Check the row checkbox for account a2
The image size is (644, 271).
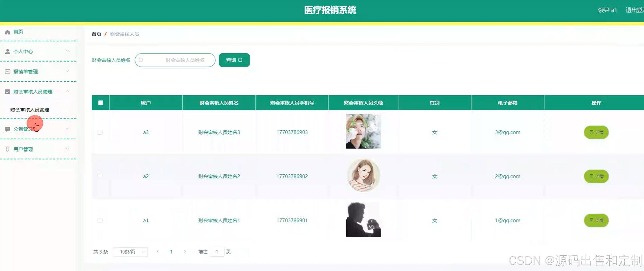tap(100, 176)
